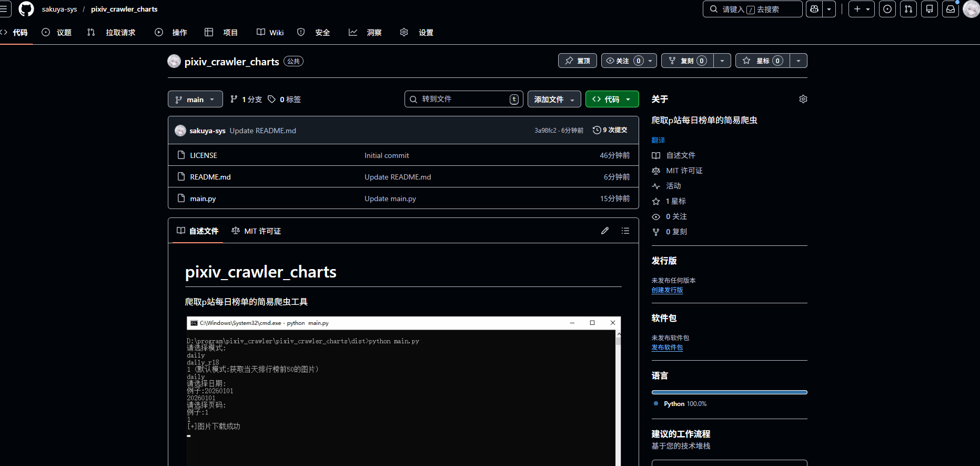This screenshot has width=980, height=466.
Task: Open the issues icon in top bar
Action: point(887,9)
